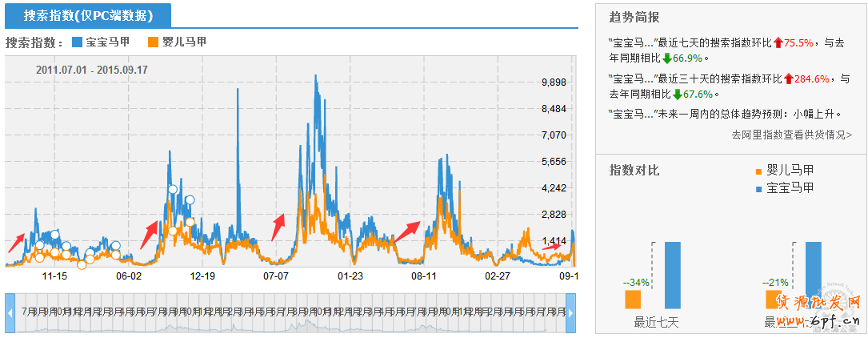Image resolution: width=868 pixels, height=338 pixels.
Task: Click the right handle of timeline range slider
Action: (x=570, y=313)
